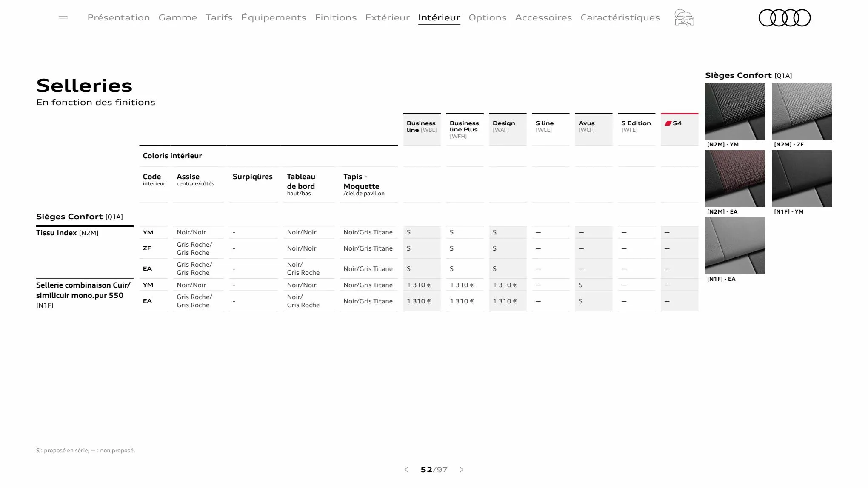Click the page number 52/97 indicator
868x488 pixels.
click(x=434, y=469)
